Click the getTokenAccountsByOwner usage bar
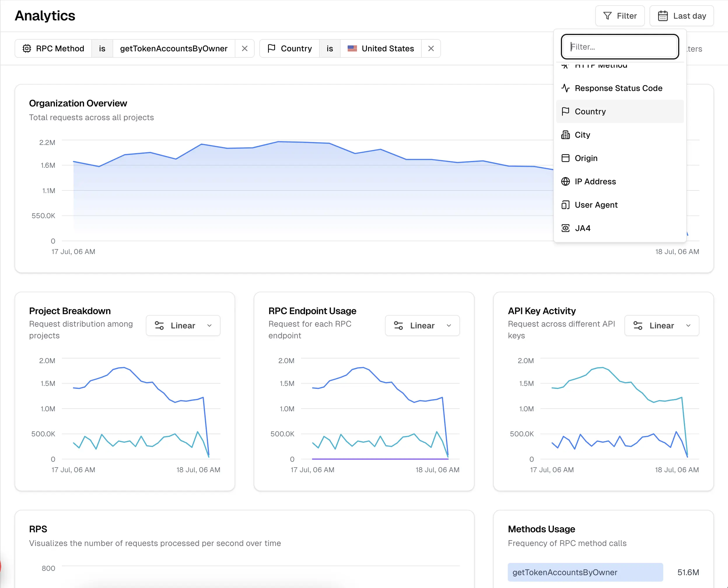 tap(585, 572)
